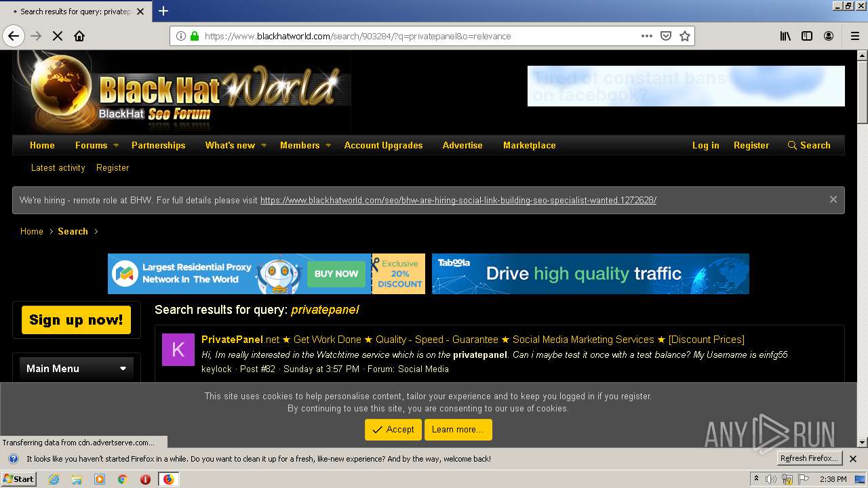Open the PrivatePanel.net thread title
868x488 pixels.
point(473,340)
